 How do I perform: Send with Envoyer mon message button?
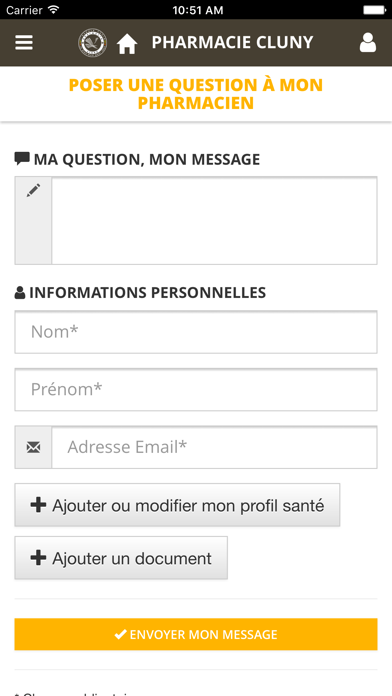click(x=196, y=634)
